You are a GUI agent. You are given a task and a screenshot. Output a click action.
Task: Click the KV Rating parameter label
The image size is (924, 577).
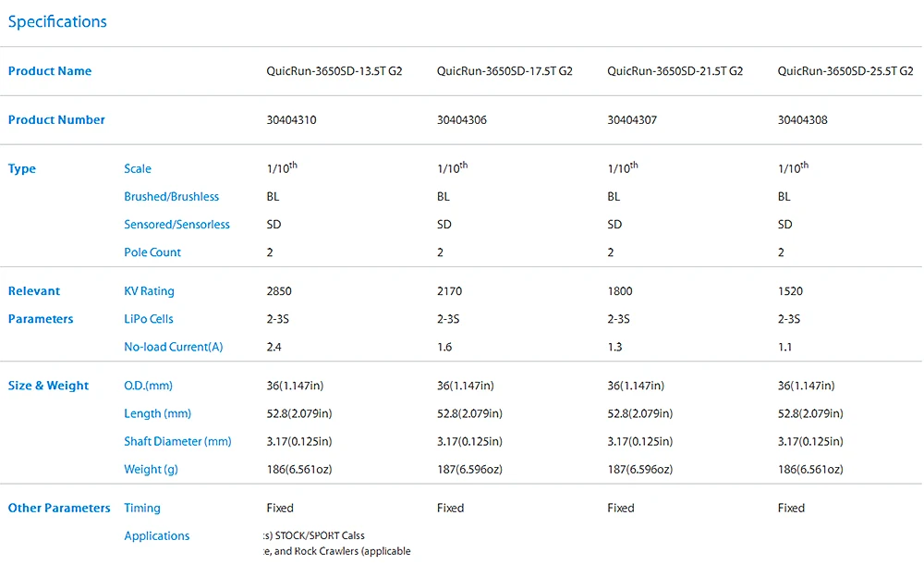149,291
